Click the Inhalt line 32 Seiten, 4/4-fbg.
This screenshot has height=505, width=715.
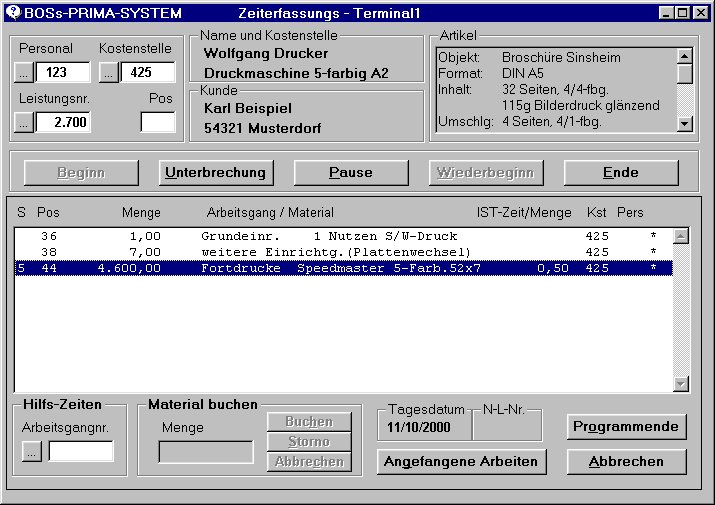pos(555,89)
